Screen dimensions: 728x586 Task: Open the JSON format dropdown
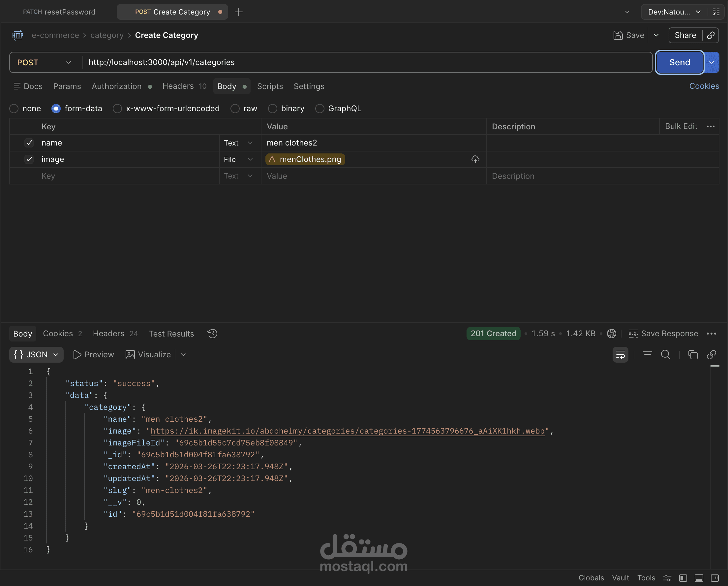point(36,354)
